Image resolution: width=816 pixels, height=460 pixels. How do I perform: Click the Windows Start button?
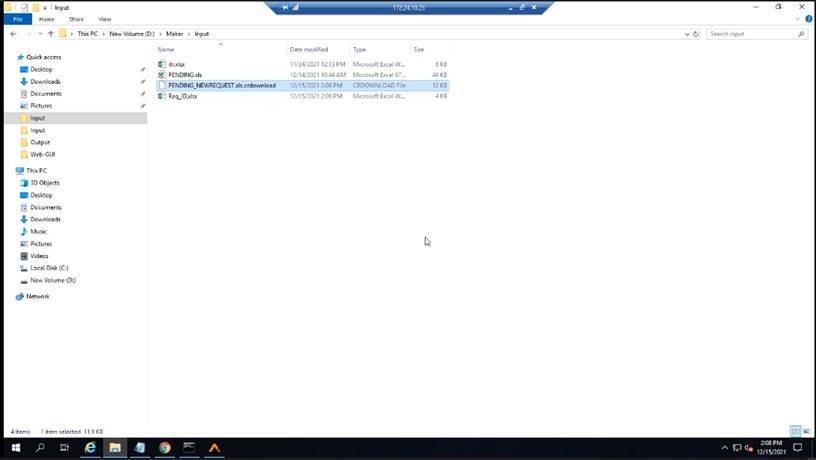[x=16, y=448]
